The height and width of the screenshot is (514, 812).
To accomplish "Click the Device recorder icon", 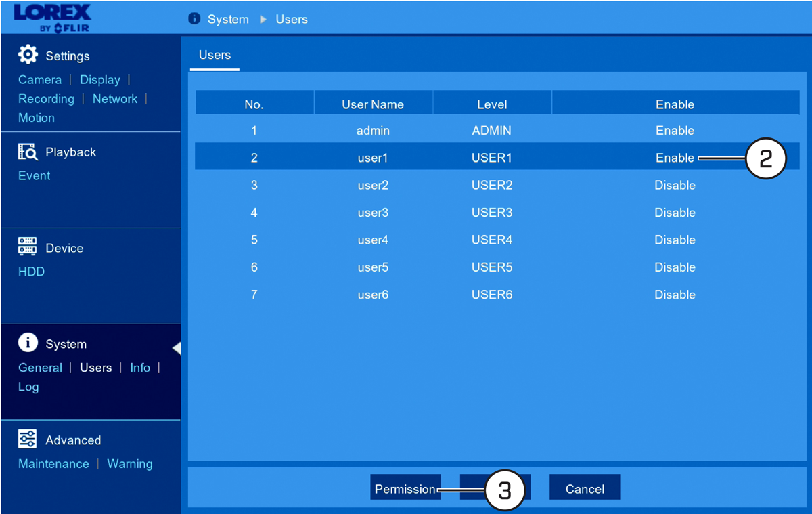I will click(28, 247).
